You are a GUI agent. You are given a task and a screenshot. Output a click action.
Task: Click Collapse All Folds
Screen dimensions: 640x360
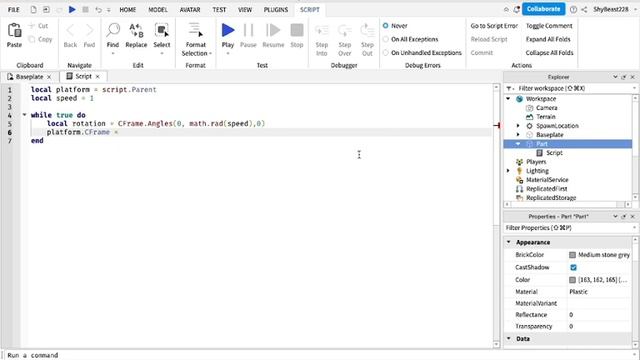click(549, 53)
